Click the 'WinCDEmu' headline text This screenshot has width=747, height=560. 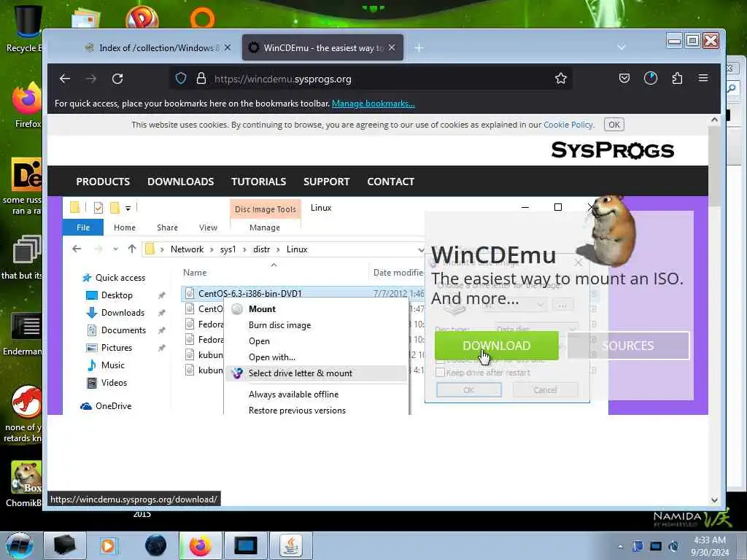[494, 254]
